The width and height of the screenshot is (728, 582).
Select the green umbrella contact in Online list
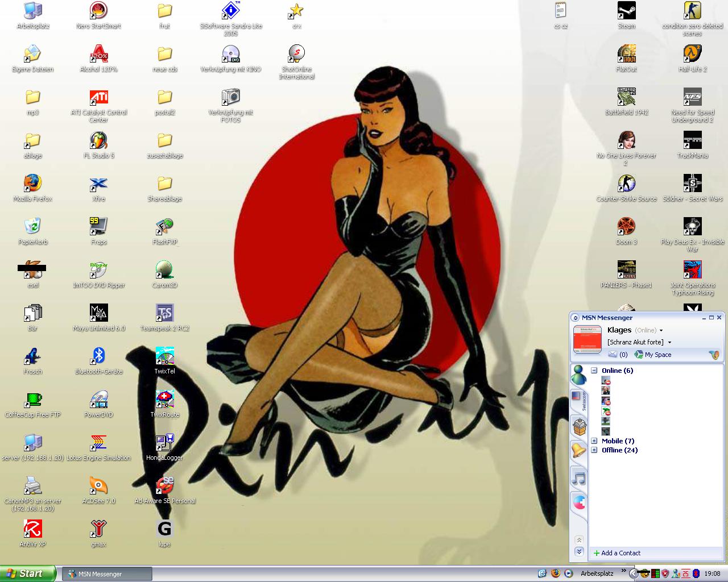click(x=606, y=411)
